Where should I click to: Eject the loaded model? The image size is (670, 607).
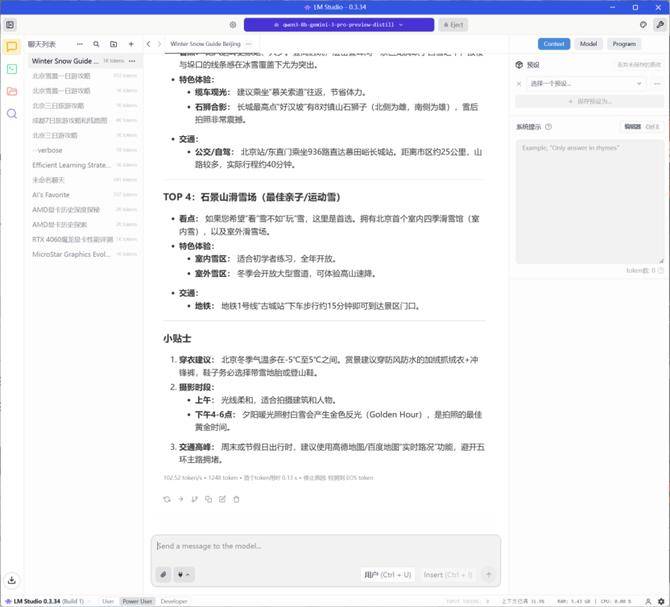(x=453, y=24)
